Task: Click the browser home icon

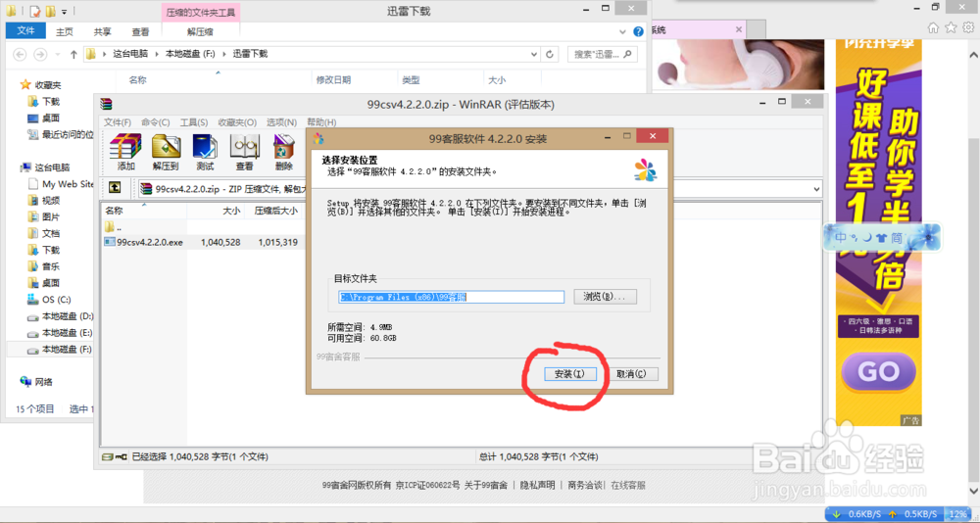Action: (934, 27)
